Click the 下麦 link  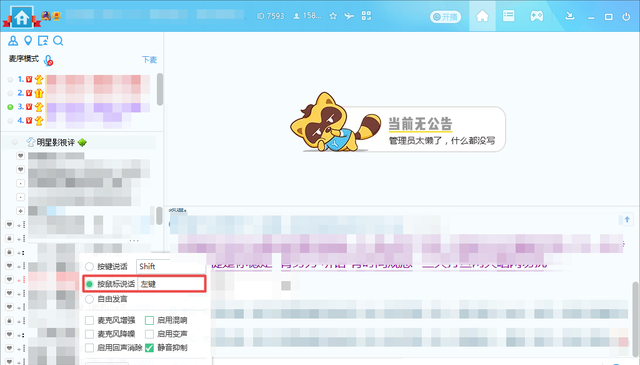tap(149, 60)
